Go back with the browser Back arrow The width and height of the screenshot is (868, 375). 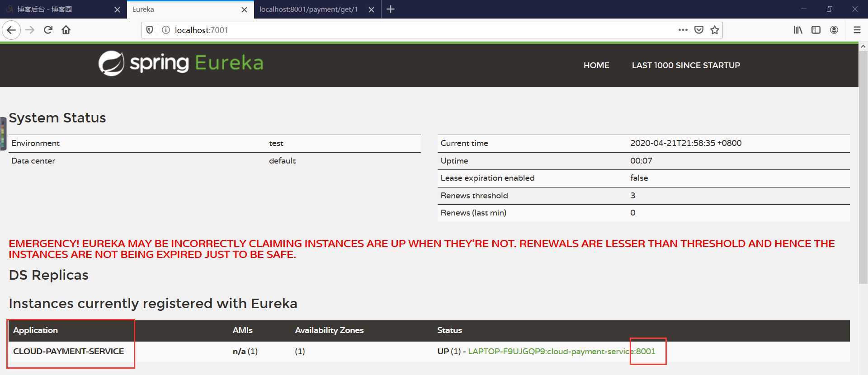(x=11, y=30)
